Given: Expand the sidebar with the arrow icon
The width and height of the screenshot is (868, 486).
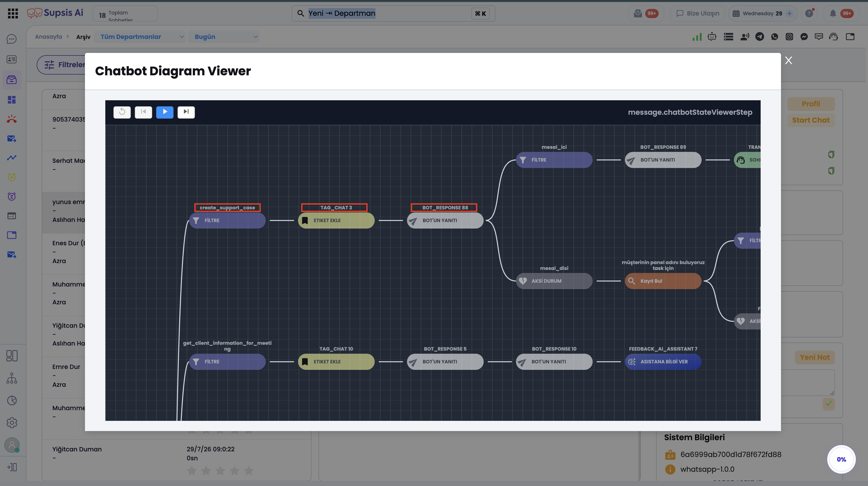Looking at the screenshot, I should click(x=12, y=467).
